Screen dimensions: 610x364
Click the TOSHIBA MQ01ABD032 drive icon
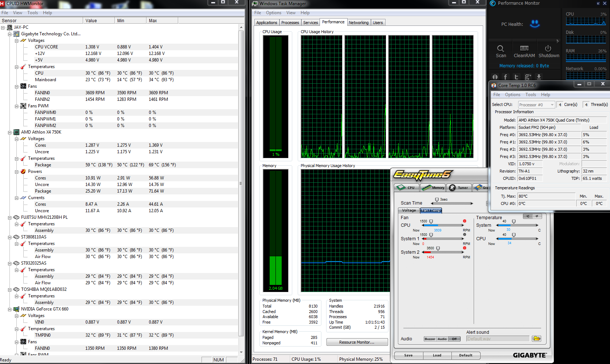pos(16,289)
